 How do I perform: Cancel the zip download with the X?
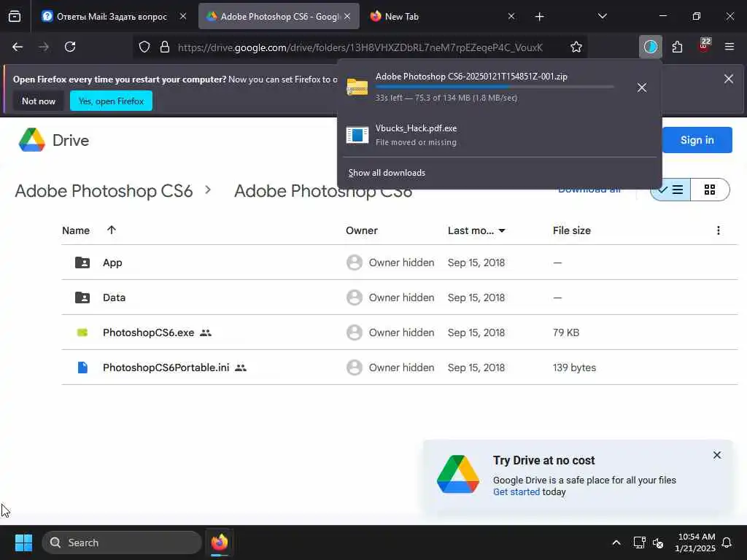click(x=642, y=87)
